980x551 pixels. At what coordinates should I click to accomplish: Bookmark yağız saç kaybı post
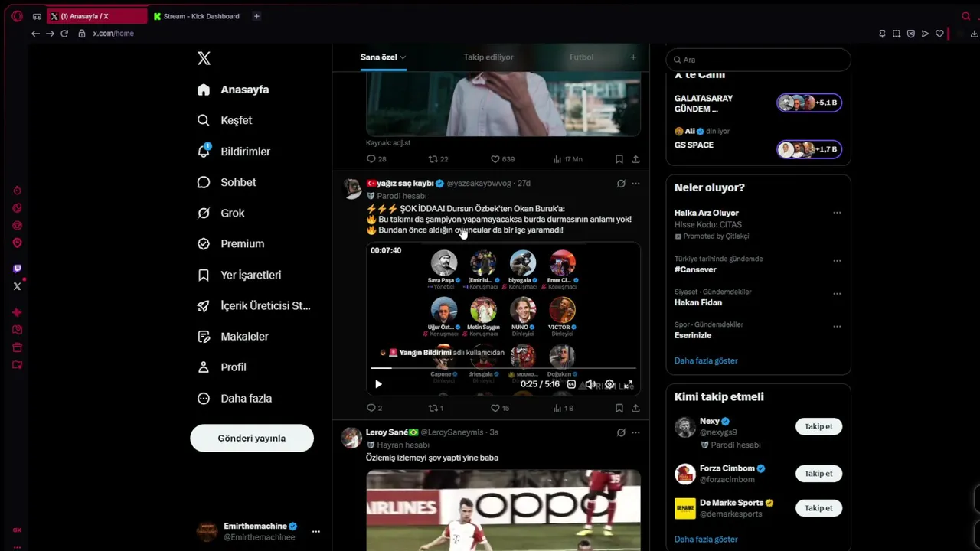619,409
